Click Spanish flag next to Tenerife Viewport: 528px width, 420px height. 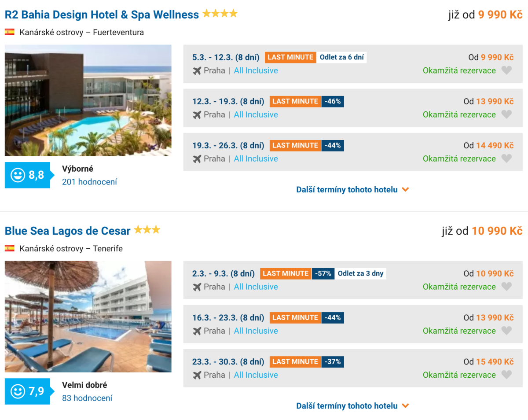point(10,248)
